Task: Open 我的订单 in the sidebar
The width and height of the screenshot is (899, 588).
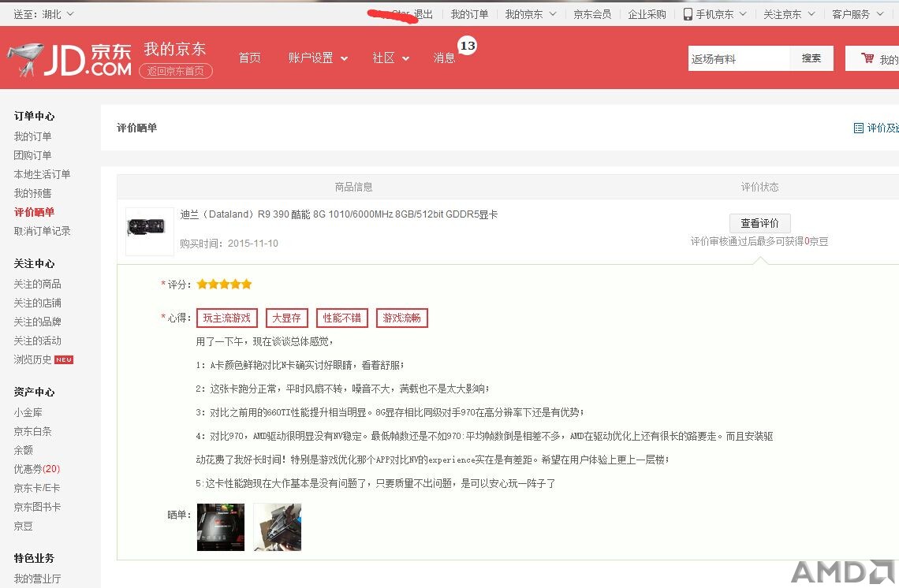Action: 32,136
